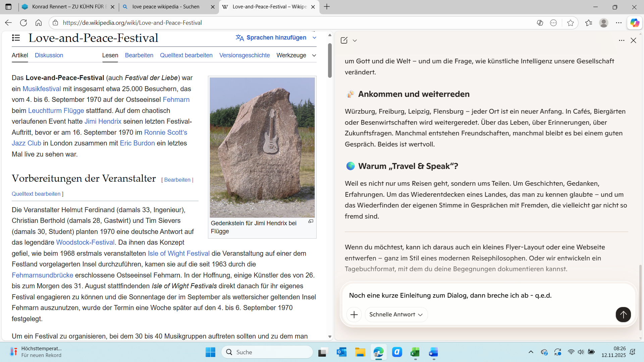The height and width of the screenshot is (362, 644).
Task: Open Excel from the taskbar
Action: point(415,352)
